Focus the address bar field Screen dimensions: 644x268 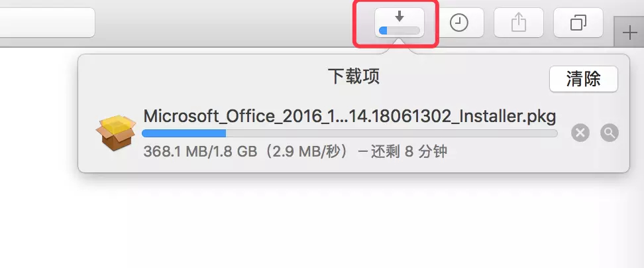(x=47, y=23)
